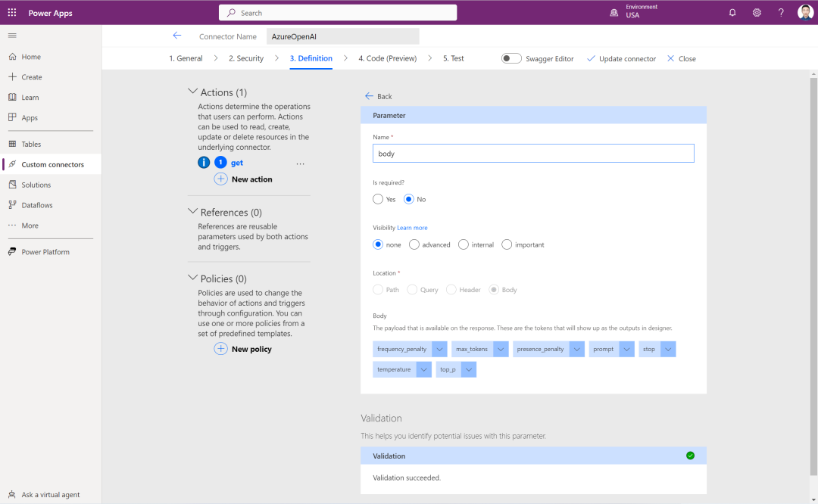Click the back arrow beside Connector Name
Image resolution: width=818 pixels, height=504 pixels.
(x=176, y=36)
